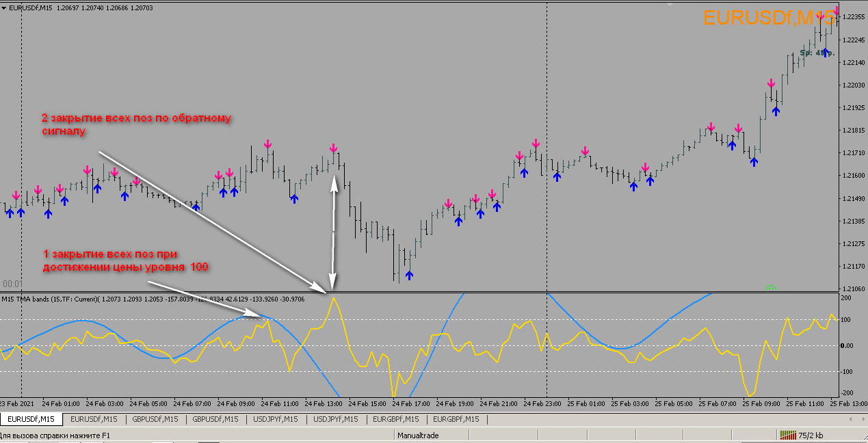Click the 25 Feb 07:00 time label
Viewport: 868px width, 443px height.
click(x=718, y=403)
